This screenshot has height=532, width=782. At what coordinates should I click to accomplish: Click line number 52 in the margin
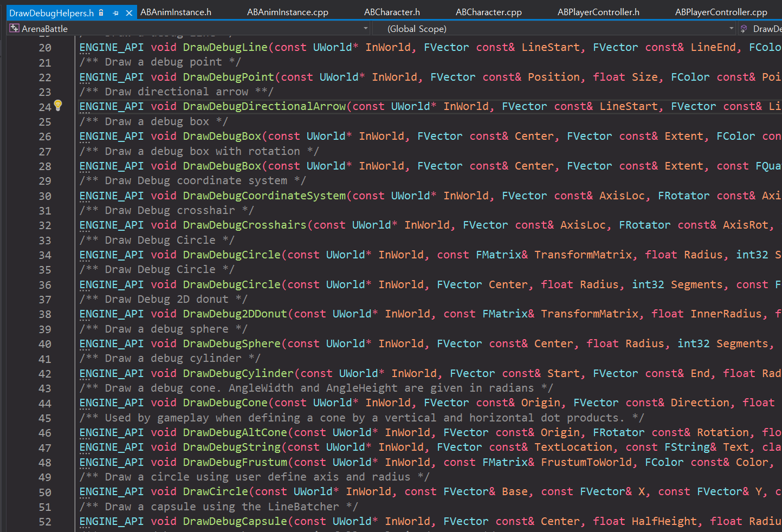[x=45, y=522]
